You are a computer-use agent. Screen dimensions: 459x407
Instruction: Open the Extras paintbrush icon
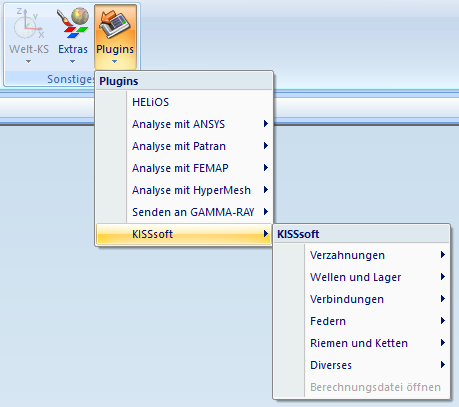coord(73,23)
